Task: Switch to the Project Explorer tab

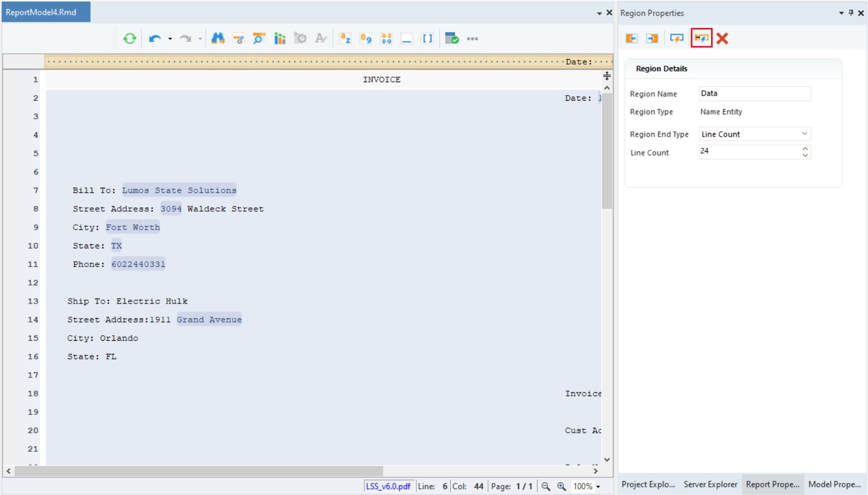Action: point(648,484)
